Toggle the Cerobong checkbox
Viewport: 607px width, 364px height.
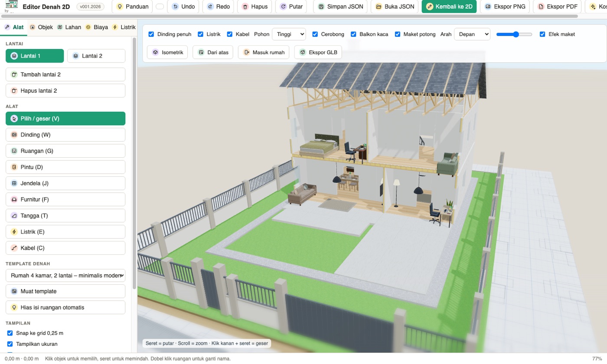point(315,34)
